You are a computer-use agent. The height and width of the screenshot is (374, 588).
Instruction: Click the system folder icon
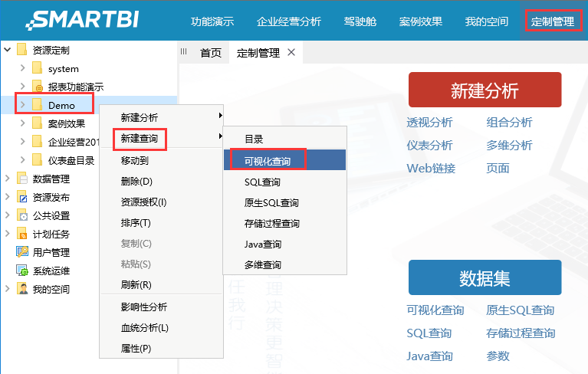click(x=37, y=68)
